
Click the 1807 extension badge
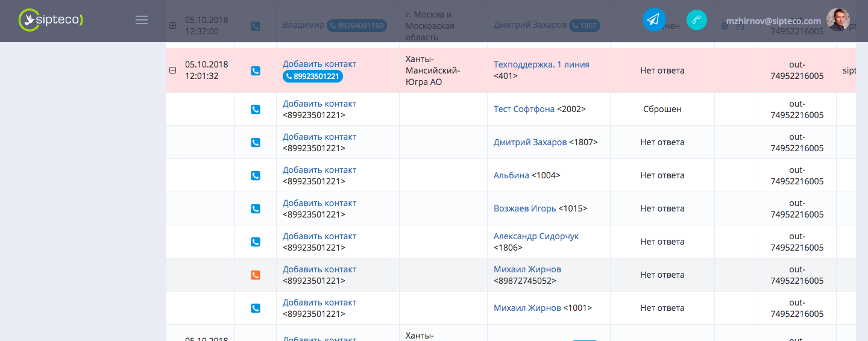pos(585,26)
